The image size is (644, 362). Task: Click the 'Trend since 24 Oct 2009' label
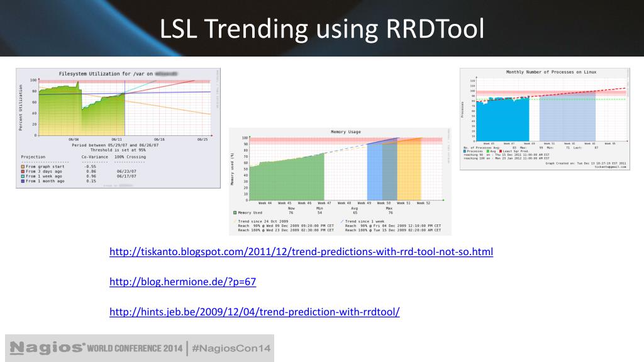263,221
